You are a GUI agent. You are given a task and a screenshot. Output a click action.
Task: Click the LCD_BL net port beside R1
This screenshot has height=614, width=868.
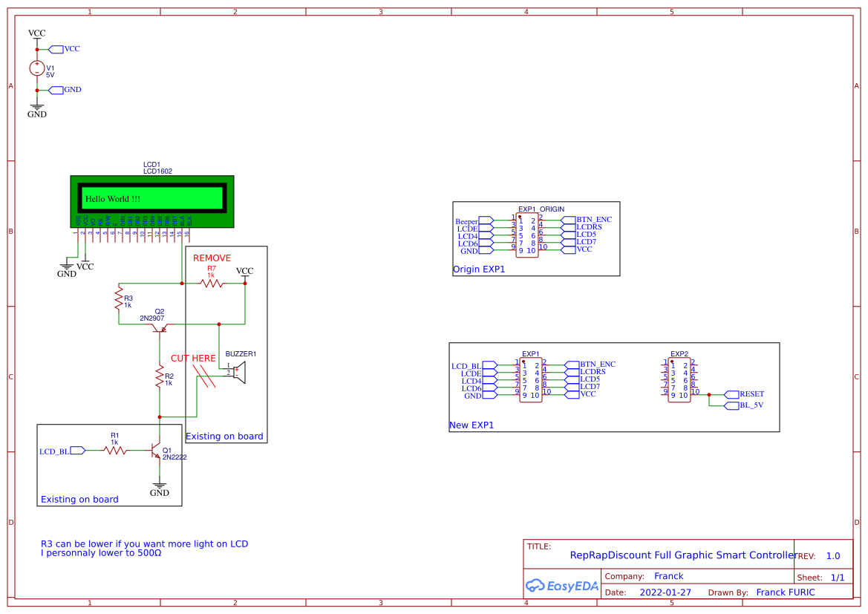77,450
